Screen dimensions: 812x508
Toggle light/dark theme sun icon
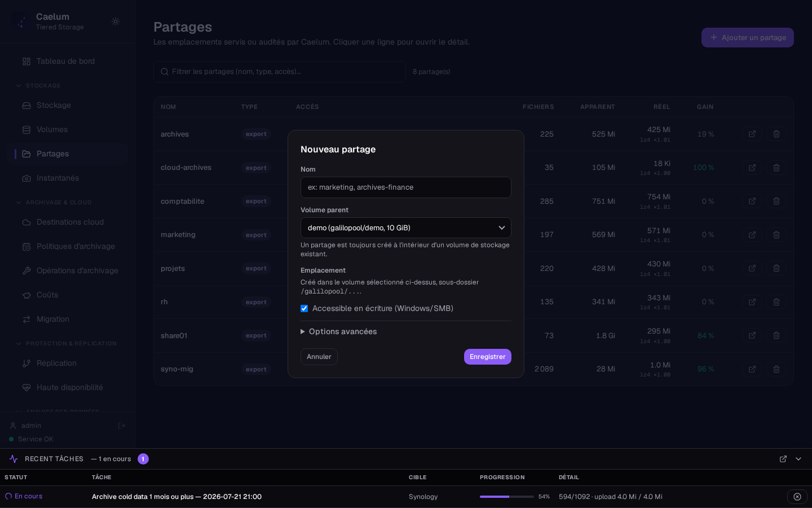click(116, 21)
